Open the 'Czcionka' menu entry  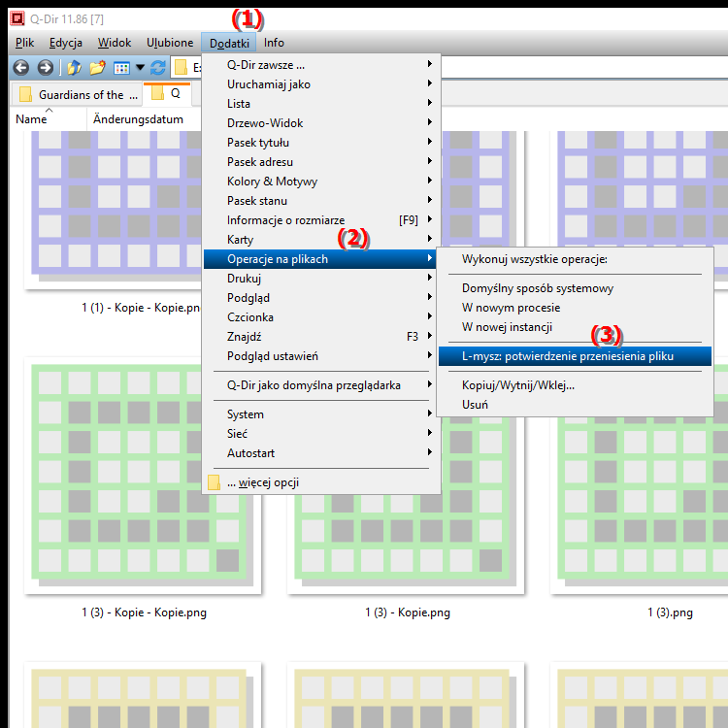[x=321, y=317]
